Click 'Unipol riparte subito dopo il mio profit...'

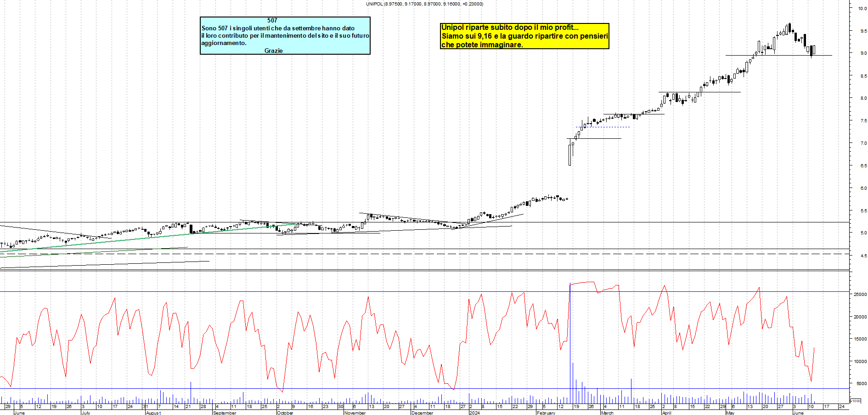tap(510, 28)
